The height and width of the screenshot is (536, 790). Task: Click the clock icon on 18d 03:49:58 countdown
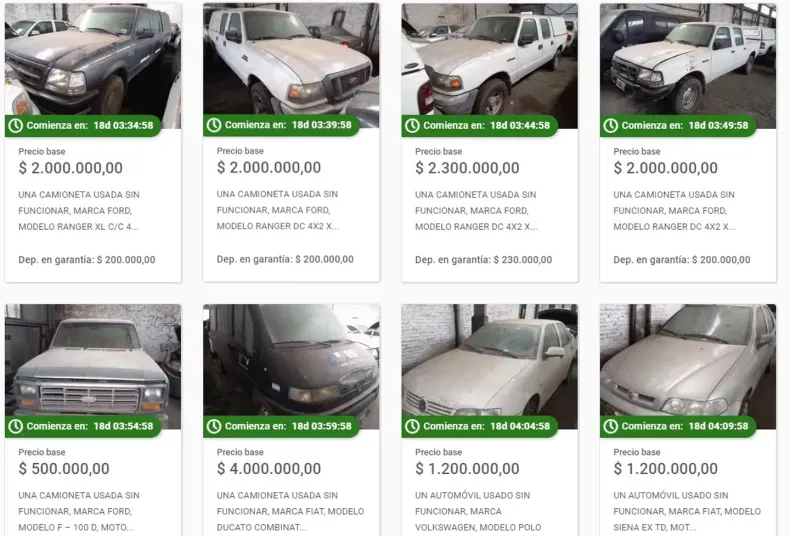611,125
